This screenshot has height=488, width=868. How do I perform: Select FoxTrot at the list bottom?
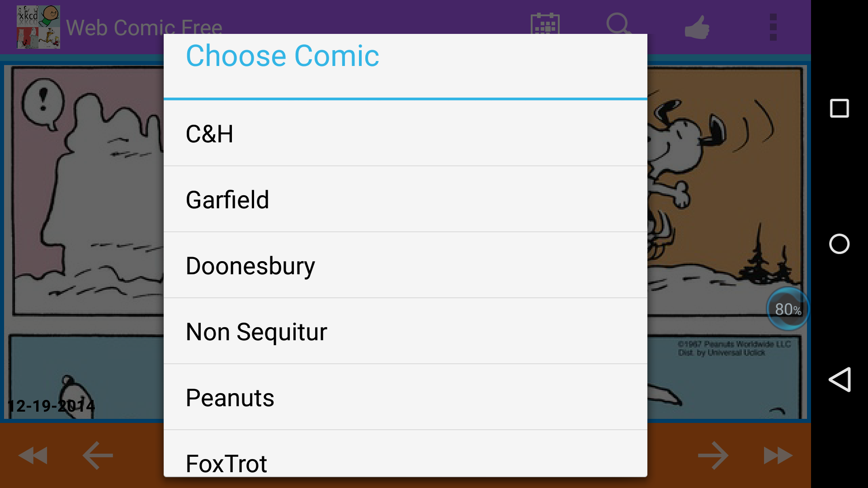click(405, 462)
